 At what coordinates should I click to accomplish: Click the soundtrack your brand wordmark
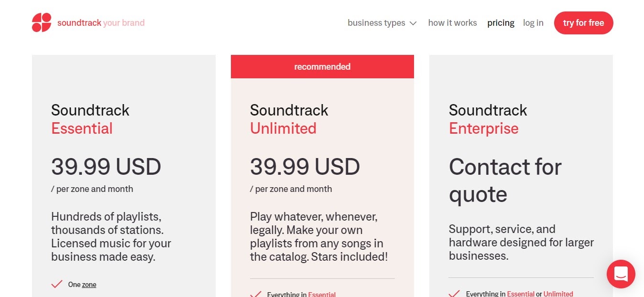[101, 23]
